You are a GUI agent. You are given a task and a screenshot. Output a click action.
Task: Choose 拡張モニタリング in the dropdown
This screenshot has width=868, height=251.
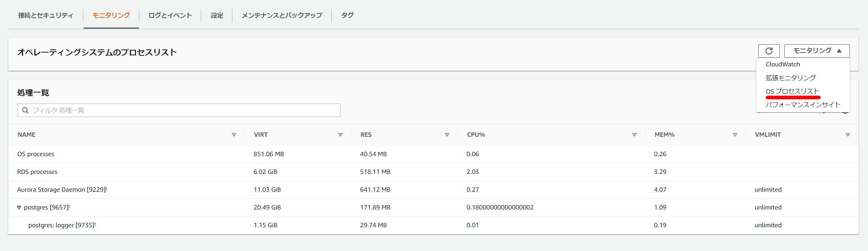pyautogui.click(x=790, y=78)
